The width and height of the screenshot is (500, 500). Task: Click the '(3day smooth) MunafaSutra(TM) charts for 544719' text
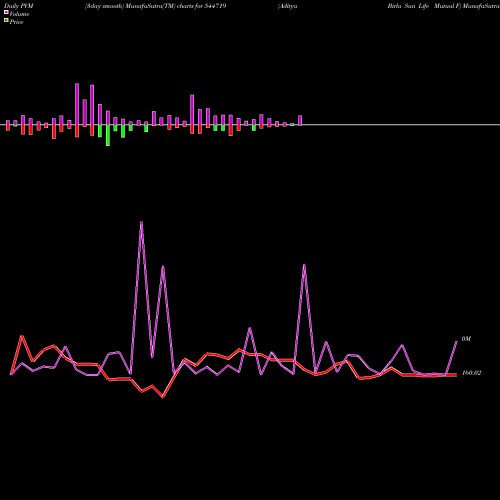point(156,6)
